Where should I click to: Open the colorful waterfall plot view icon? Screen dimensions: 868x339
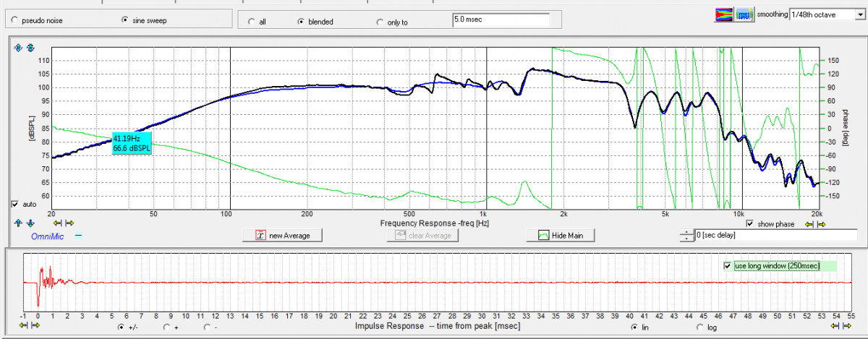point(723,14)
